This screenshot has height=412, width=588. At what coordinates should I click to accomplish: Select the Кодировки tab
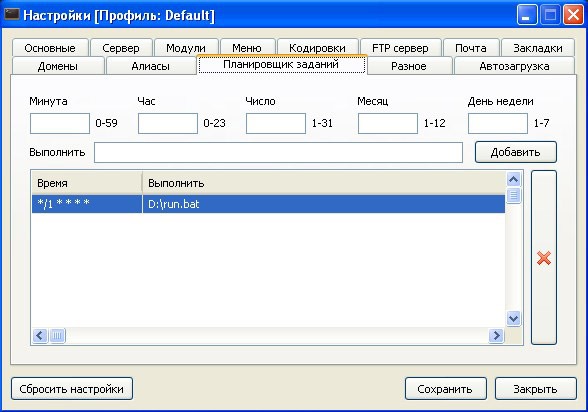pos(317,48)
